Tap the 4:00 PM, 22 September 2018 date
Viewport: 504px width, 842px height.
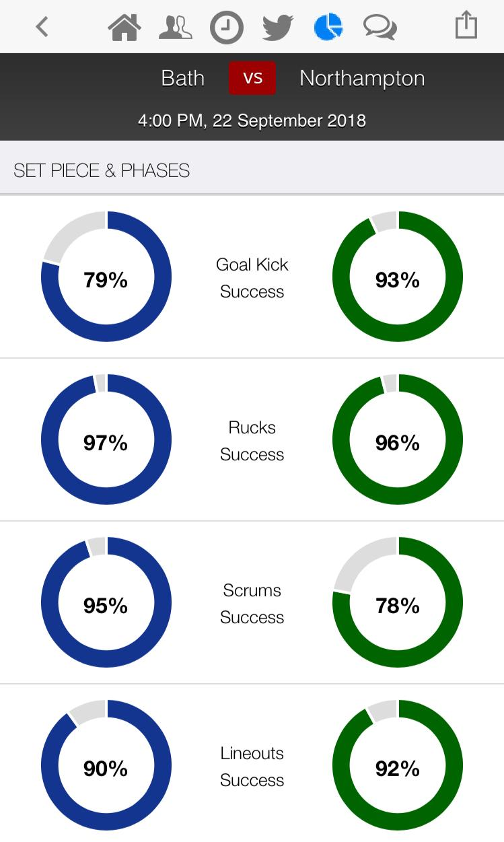tap(252, 121)
